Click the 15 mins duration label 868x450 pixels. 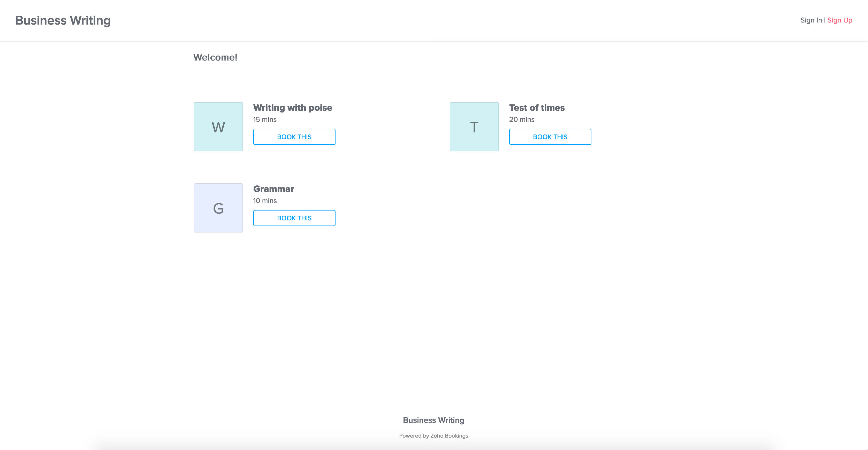(264, 119)
